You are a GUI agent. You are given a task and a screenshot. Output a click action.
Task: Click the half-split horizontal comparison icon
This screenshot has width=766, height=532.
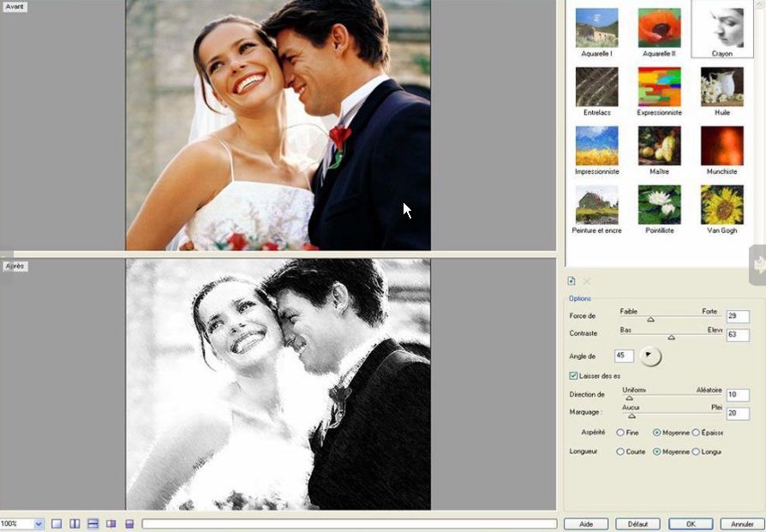tap(129, 523)
